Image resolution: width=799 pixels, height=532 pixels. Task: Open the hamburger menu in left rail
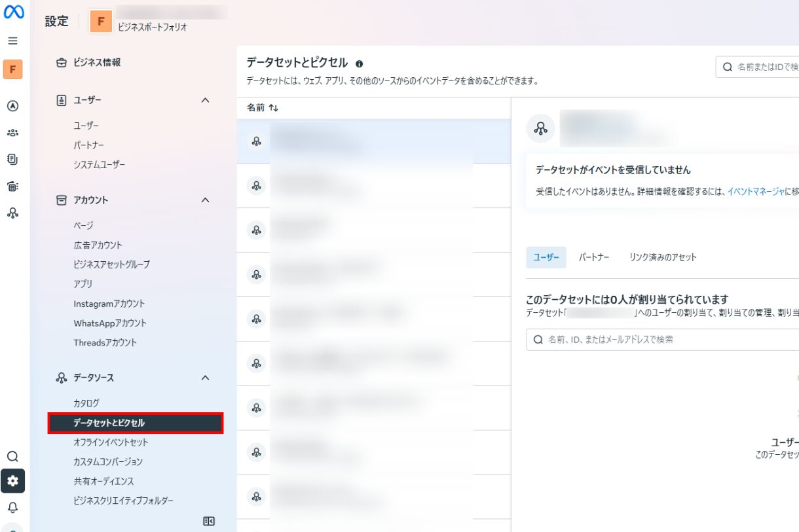[x=12, y=41]
